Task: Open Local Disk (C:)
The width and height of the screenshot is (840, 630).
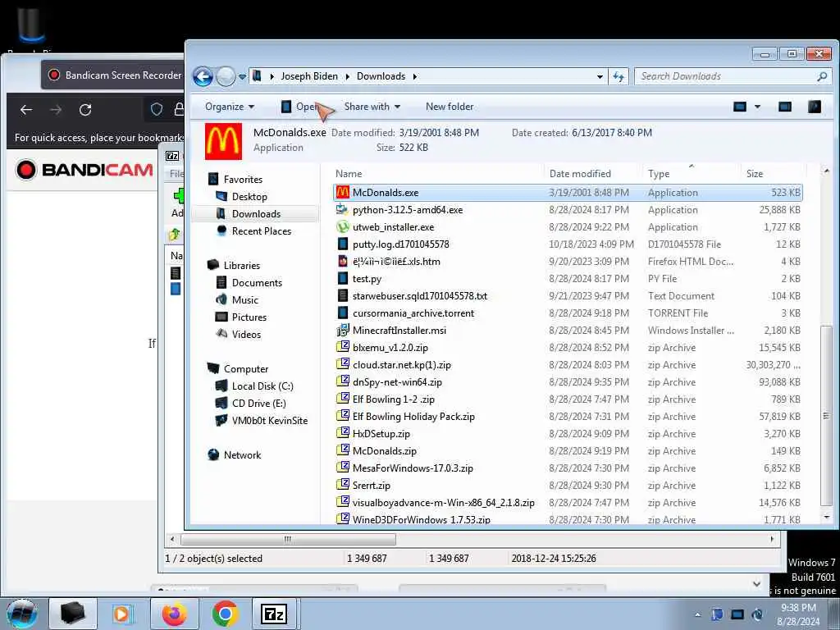Action: pyautogui.click(x=262, y=386)
